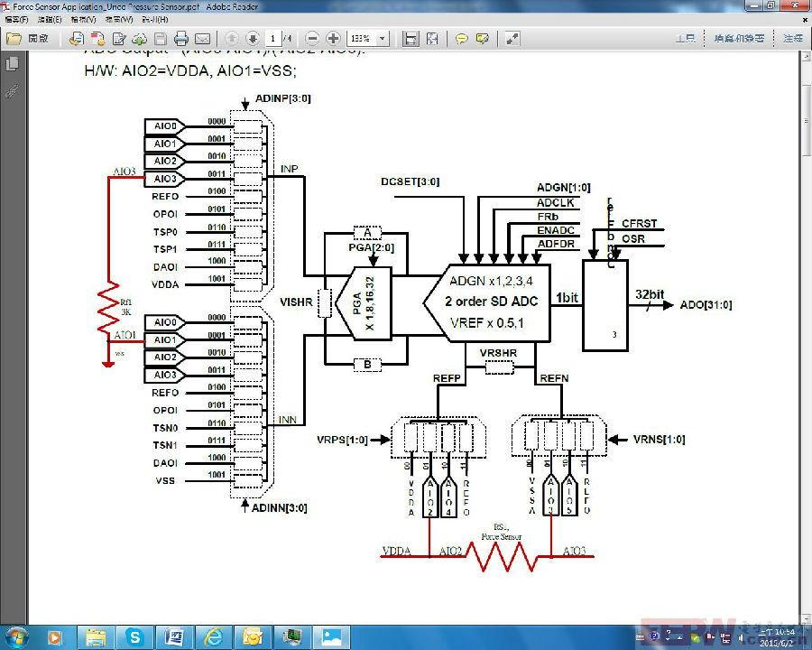Viewport: 812px width, 650px height.
Task: Click the device manager taskbar icon
Action: pos(292,637)
